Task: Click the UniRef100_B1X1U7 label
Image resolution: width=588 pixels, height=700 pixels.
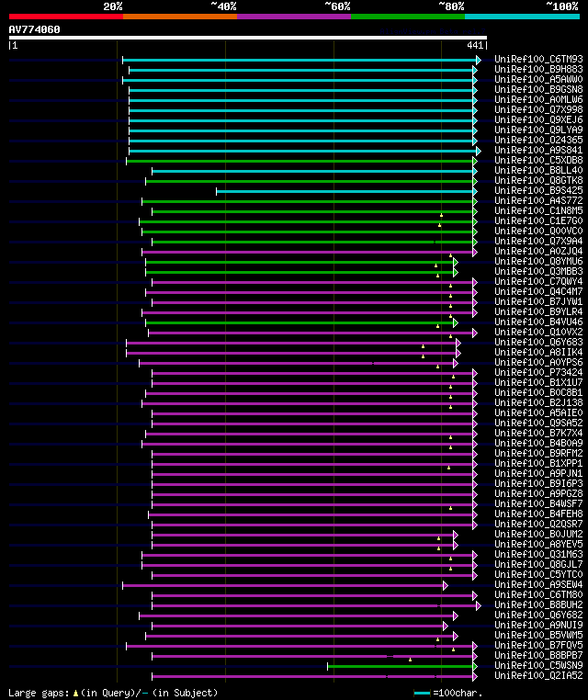Action: [x=538, y=382]
